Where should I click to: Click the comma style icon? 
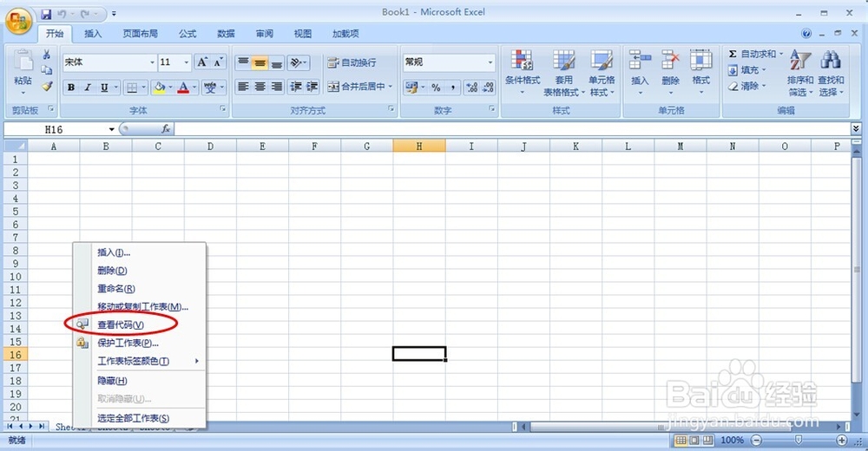[453, 88]
